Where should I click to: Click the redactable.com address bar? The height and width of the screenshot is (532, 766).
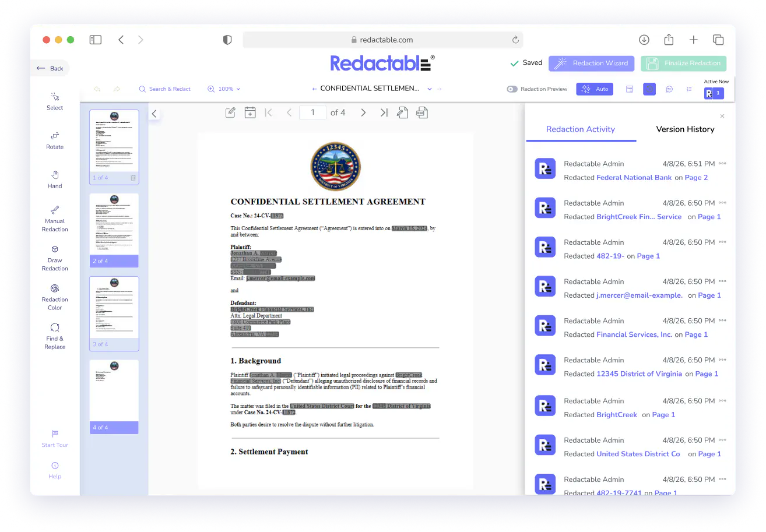pyautogui.click(x=383, y=40)
